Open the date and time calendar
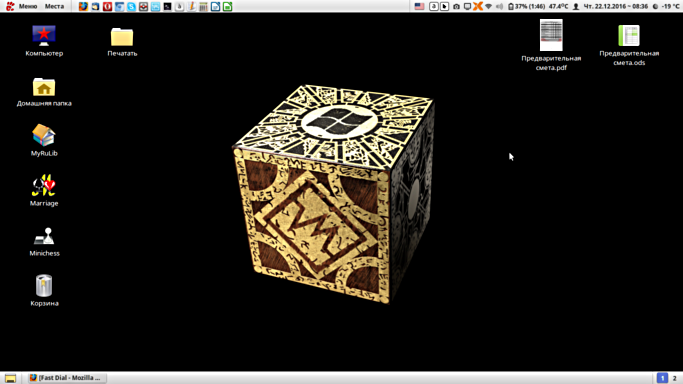 615,7
